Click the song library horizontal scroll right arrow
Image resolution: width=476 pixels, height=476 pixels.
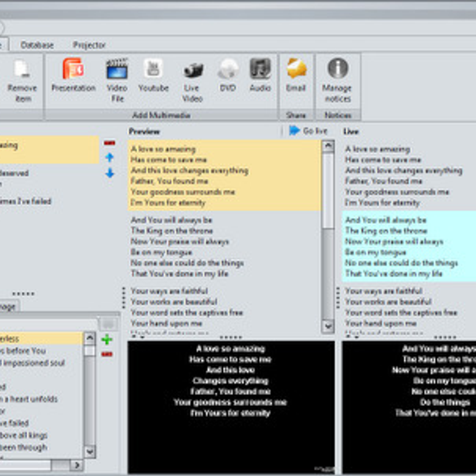point(77,464)
